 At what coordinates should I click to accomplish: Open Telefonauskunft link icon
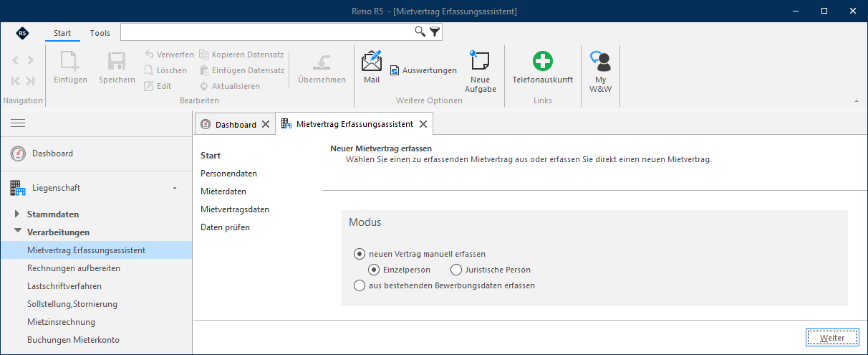coord(543,62)
